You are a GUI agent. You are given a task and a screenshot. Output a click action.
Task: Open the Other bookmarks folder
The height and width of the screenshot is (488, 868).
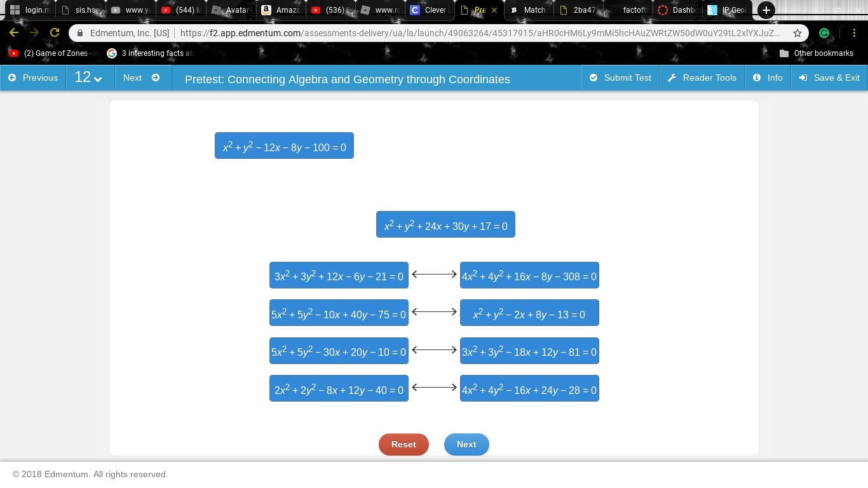(817, 53)
